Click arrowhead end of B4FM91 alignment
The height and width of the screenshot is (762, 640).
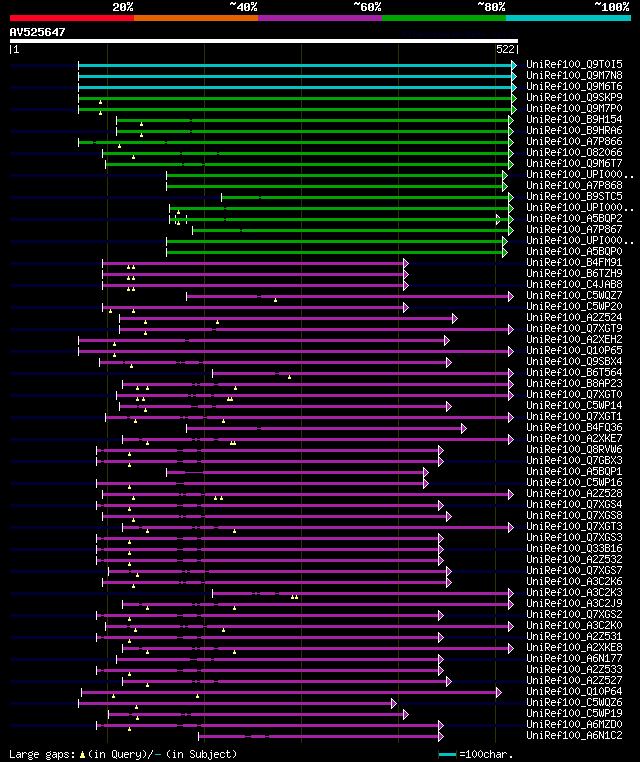coord(406,263)
